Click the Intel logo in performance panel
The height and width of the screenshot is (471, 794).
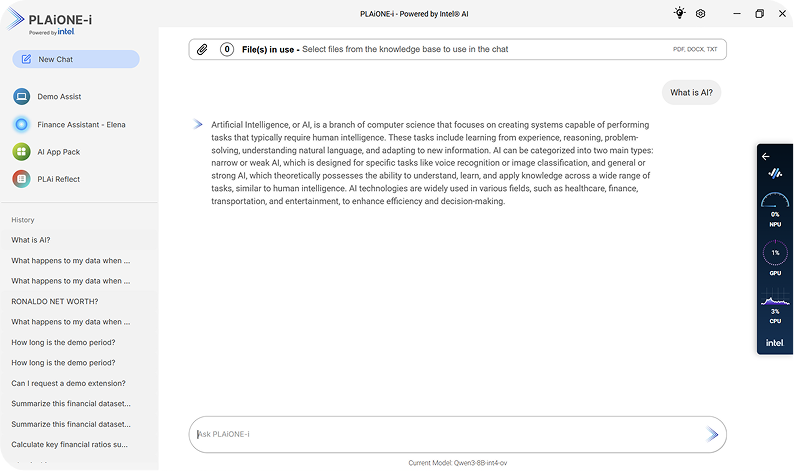point(775,343)
